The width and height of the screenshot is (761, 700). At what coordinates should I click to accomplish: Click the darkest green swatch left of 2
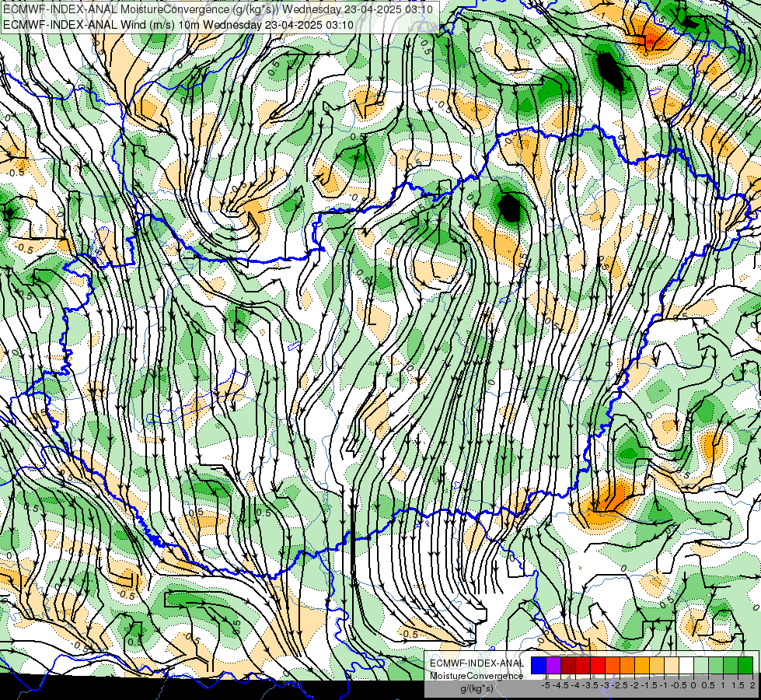tap(745, 666)
